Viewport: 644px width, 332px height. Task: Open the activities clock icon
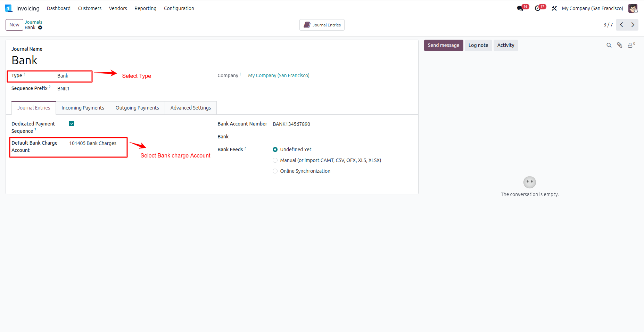538,8
